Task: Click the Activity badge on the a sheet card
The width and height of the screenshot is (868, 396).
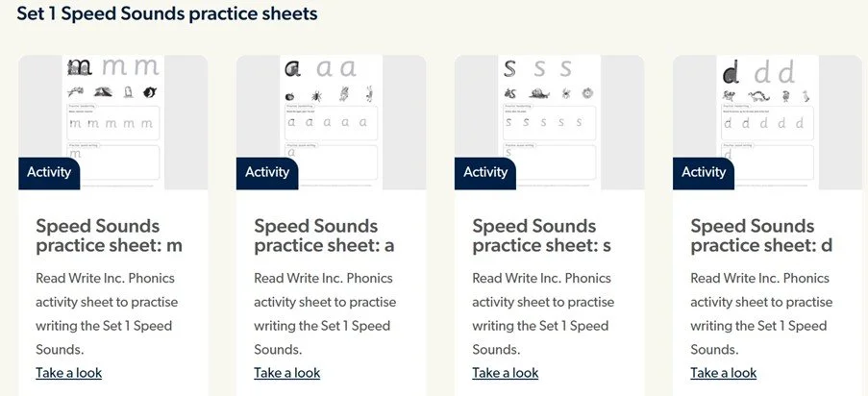Action: [267, 173]
